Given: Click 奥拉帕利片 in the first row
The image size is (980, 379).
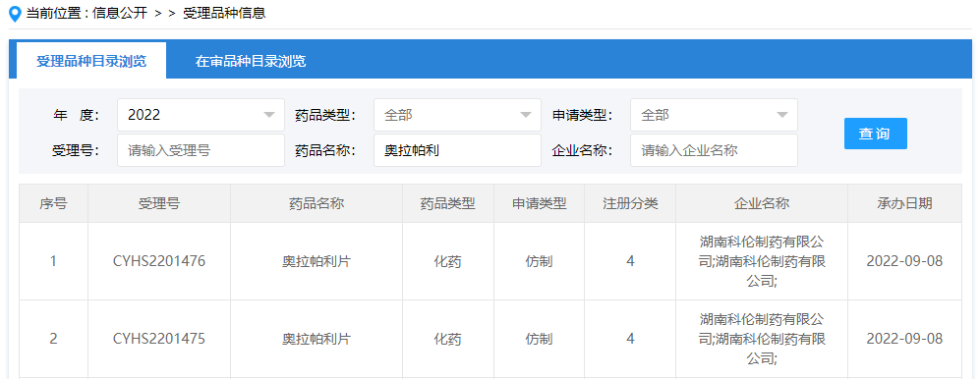Looking at the screenshot, I should click(x=317, y=261).
